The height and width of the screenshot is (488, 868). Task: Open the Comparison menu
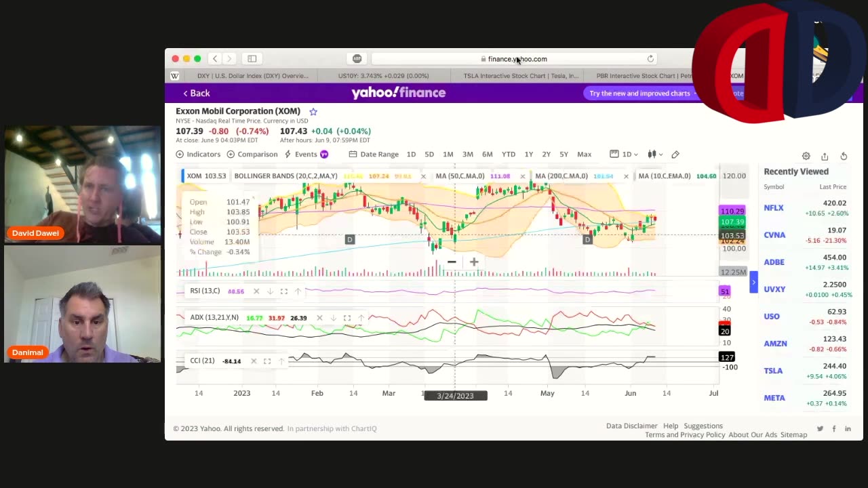tap(252, 155)
